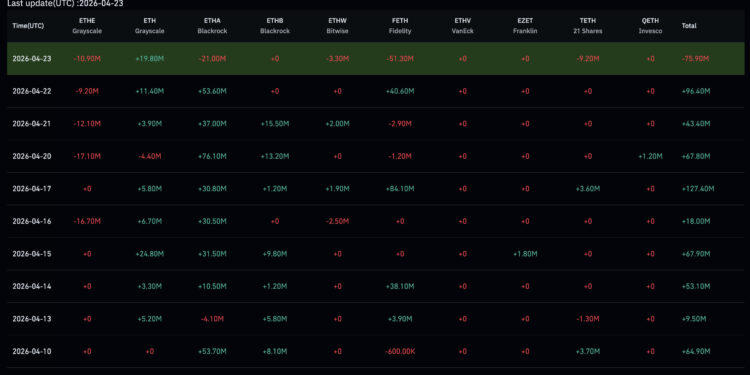Click the +19.80M ETH Grayscale value

pos(150,59)
